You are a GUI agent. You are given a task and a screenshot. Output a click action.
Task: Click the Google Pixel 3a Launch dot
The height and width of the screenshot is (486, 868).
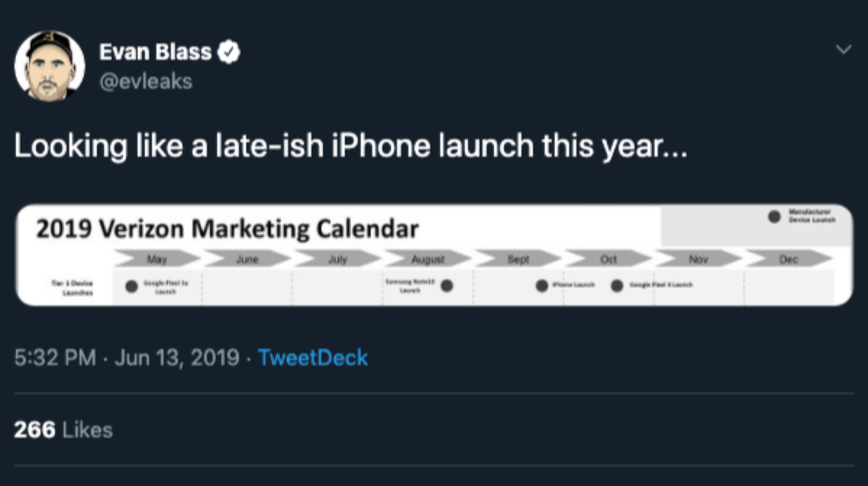[x=132, y=286]
